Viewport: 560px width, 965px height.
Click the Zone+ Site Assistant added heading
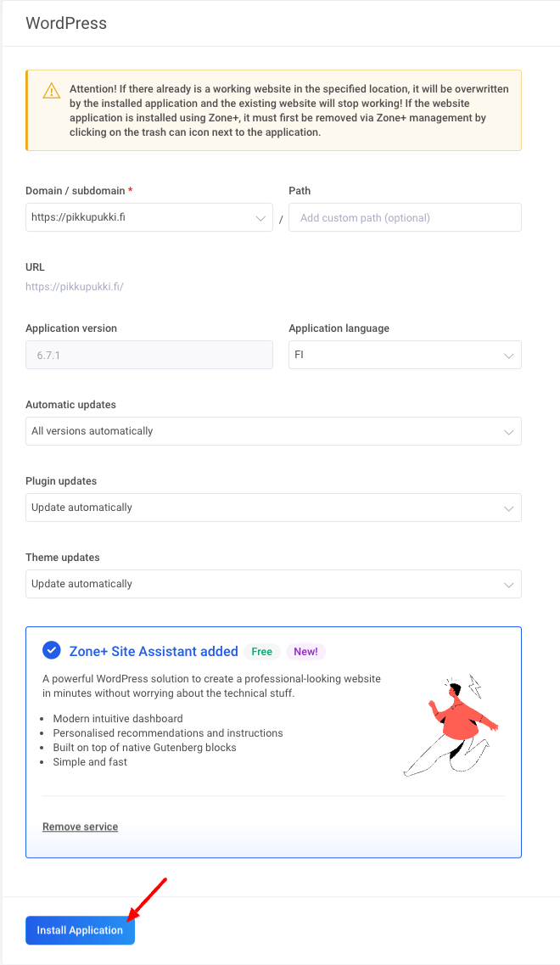tap(154, 652)
